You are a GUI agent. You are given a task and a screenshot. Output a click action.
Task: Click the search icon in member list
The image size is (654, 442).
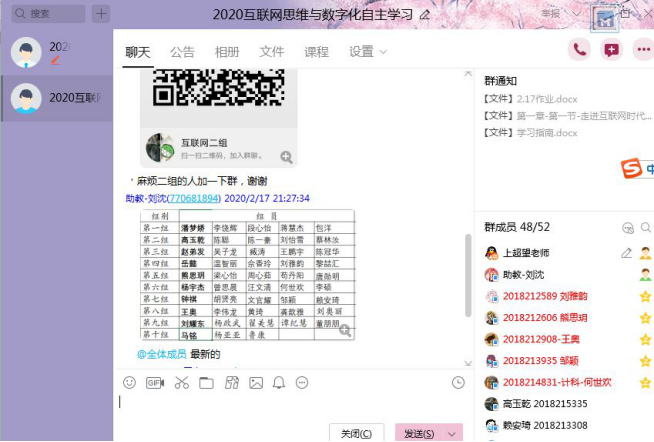coord(628,228)
